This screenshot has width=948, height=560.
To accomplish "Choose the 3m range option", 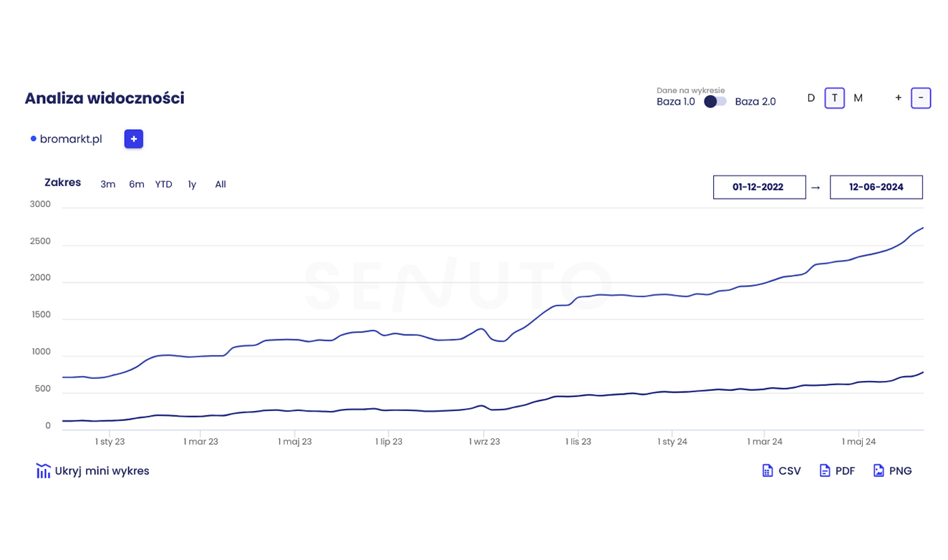I will [x=107, y=185].
